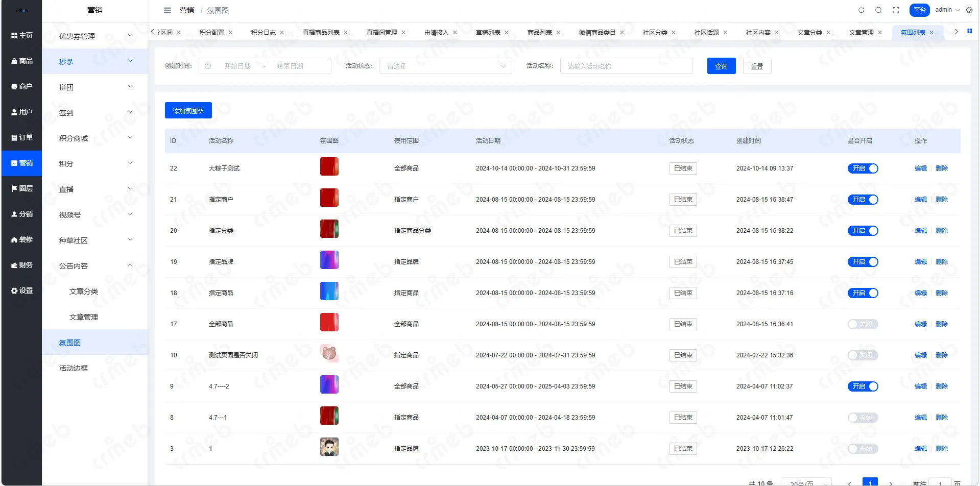980x486 pixels.
Task: Click the refresh icon in the header
Action: tap(861, 10)
